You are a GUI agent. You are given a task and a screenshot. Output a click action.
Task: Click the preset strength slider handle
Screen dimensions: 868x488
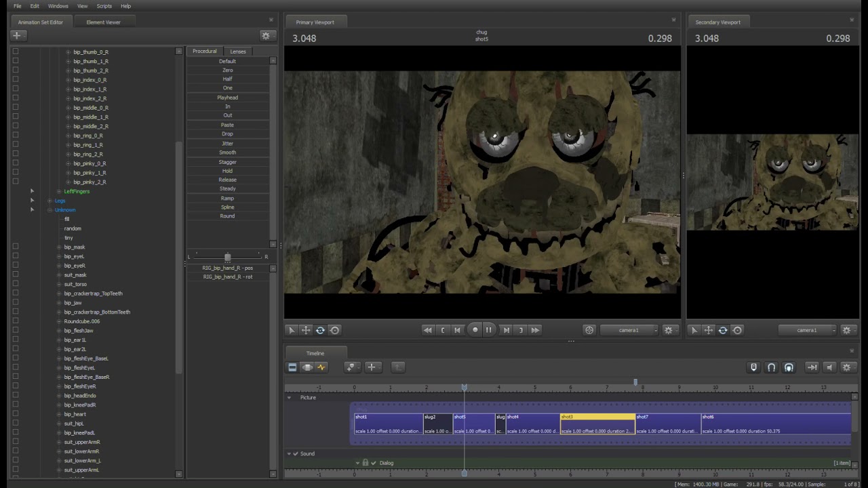pos(228,257)
